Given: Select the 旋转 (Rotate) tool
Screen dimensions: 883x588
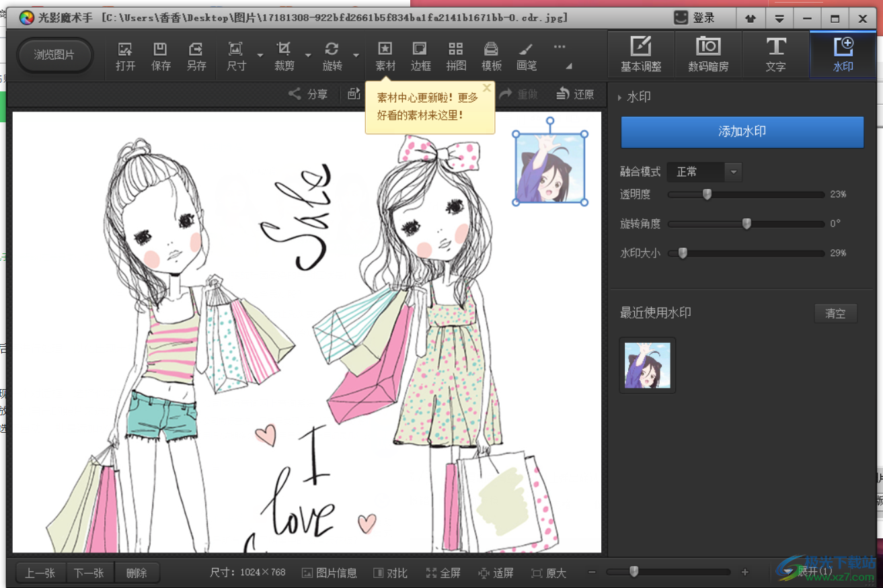Looking at the screenshot, I should click(x=332, y=56).
